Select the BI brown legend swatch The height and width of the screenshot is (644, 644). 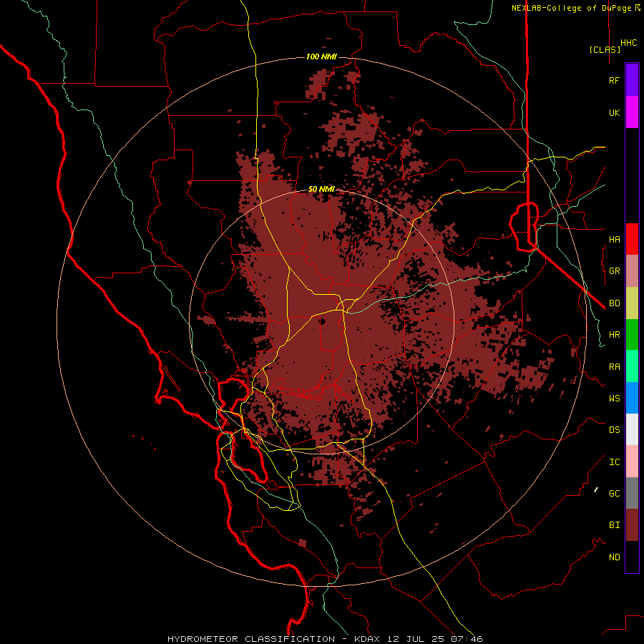[632, 525]
